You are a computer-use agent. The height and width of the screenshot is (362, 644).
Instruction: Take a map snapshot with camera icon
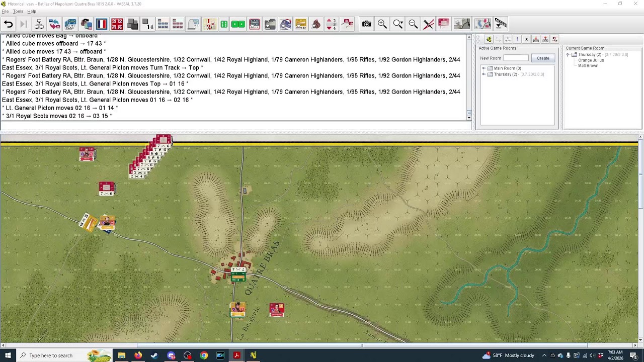tap(367, 24)
